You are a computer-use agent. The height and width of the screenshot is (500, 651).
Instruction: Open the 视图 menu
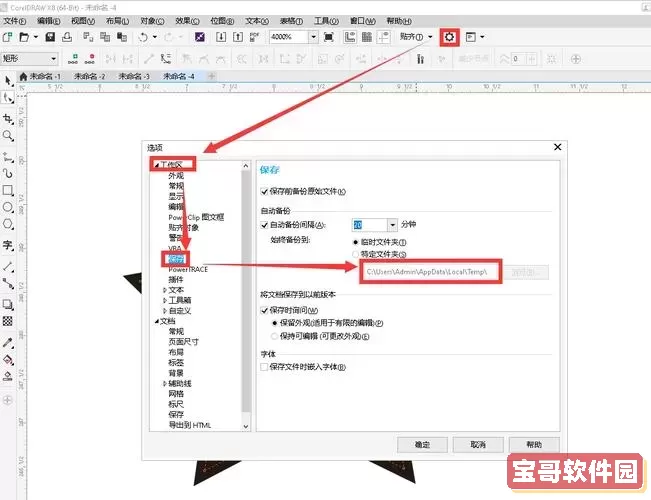click(83, 21)
